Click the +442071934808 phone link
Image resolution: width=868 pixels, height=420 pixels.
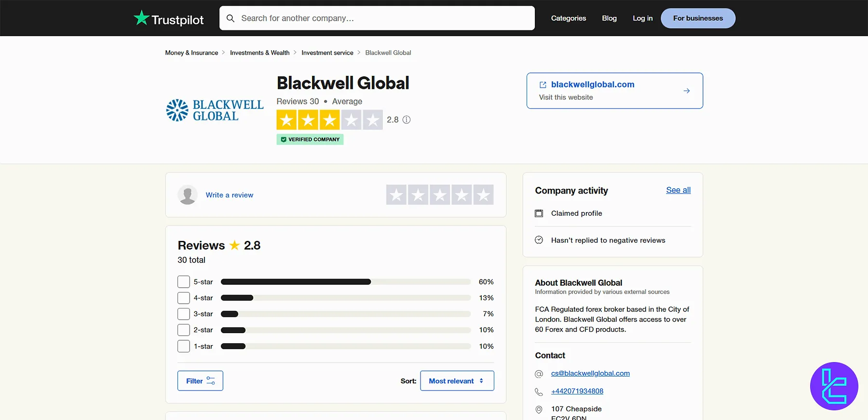[577, 392]
